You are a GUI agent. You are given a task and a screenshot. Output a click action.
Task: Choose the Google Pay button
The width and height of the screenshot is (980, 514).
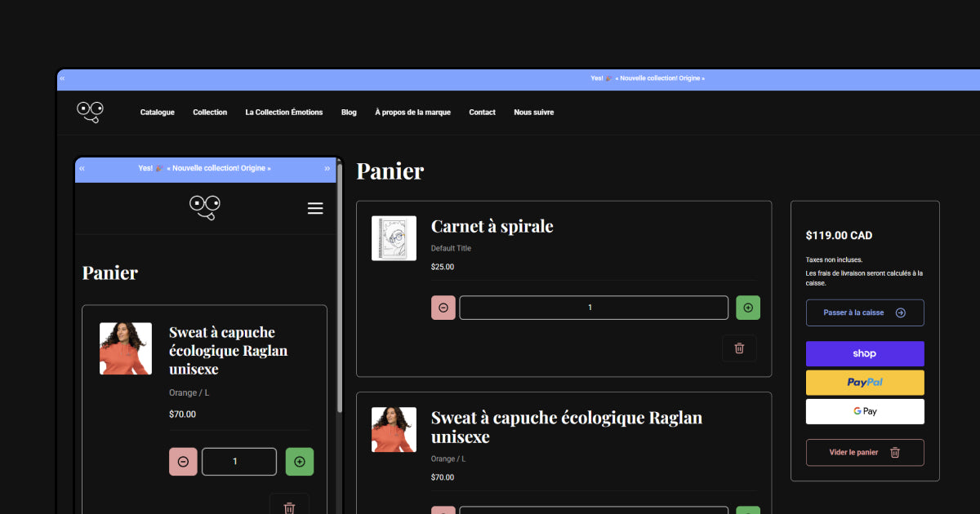tap(865, 411)
